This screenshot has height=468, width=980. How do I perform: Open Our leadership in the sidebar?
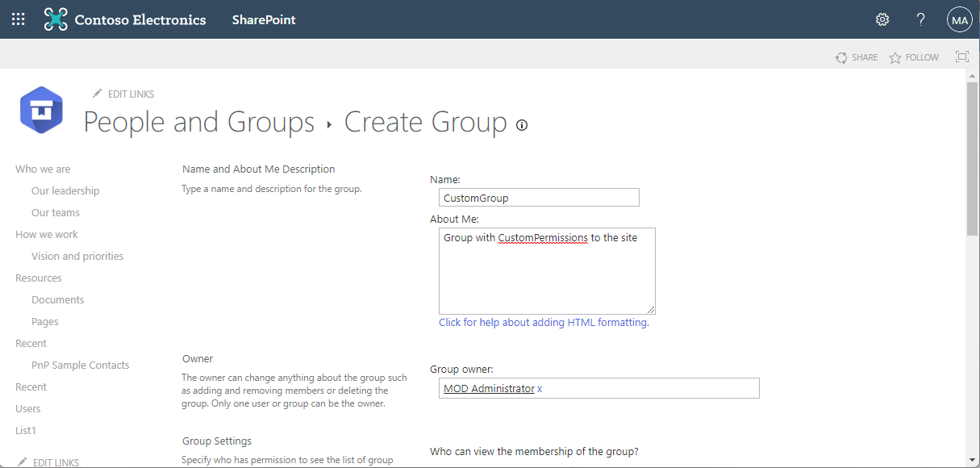click(65, 191)
